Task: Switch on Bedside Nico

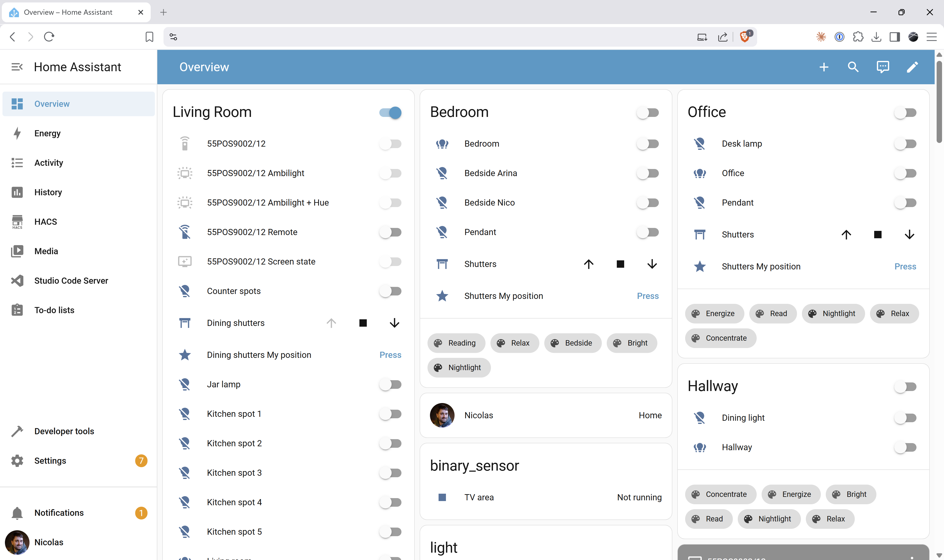Action: (x=648, y=203)
